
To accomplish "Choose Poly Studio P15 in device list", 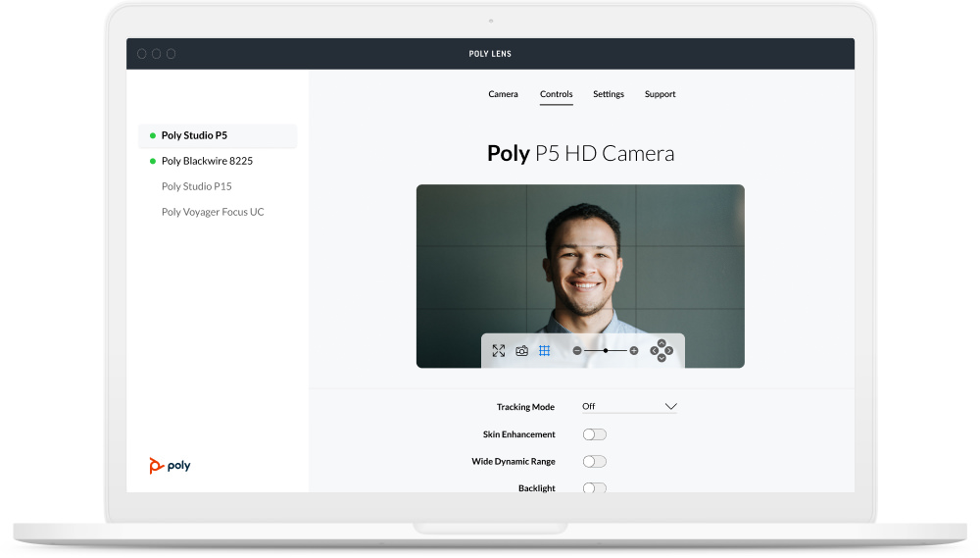I will click(196, 186).
